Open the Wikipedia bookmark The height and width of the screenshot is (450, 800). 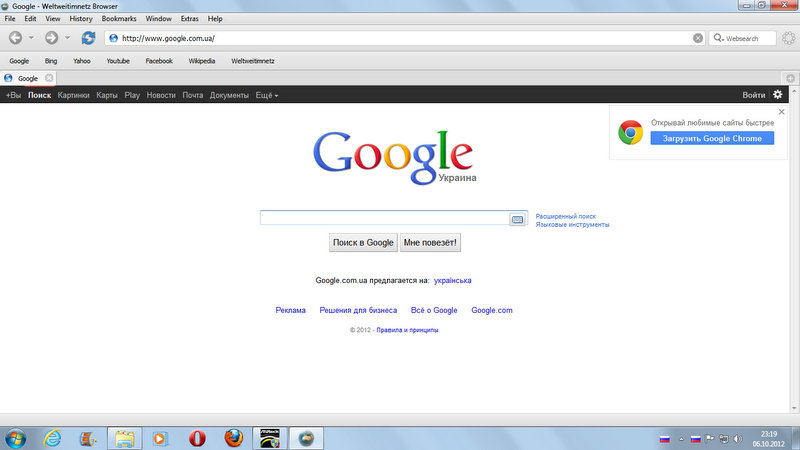pyautogui.click(x=202, y=61)
